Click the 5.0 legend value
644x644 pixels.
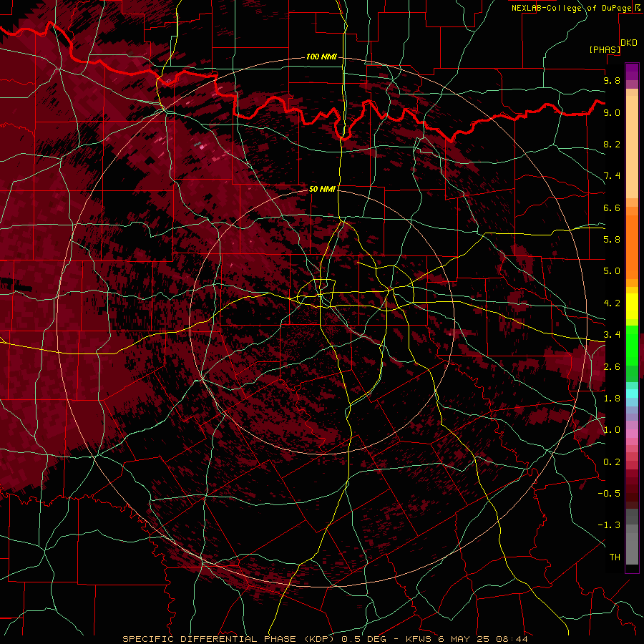point(612,271)
